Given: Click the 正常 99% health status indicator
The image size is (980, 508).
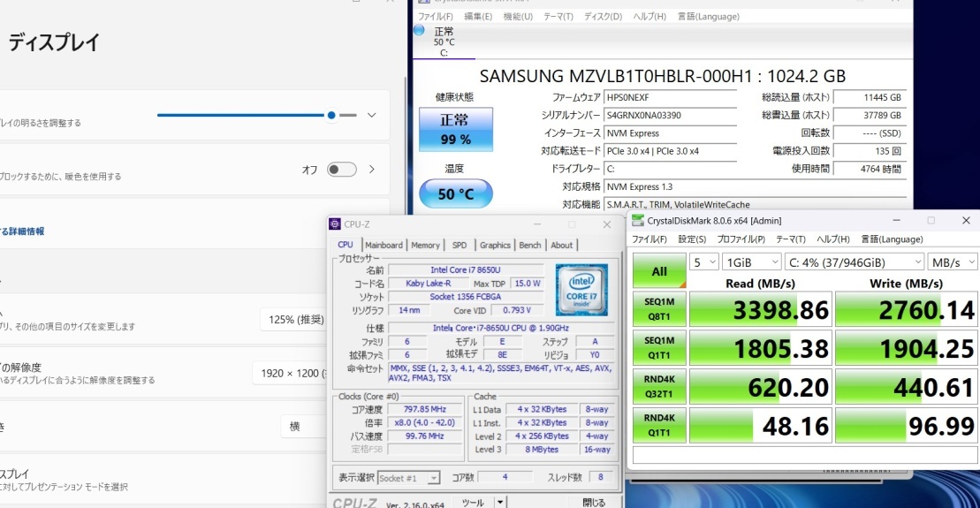Looking at the screenshot, I should click(x=455, y=129).
